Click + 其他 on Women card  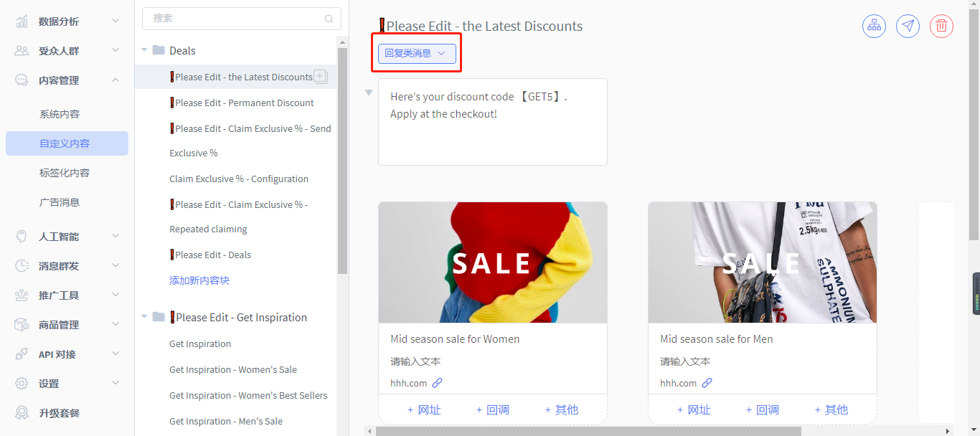coord(562,409)
